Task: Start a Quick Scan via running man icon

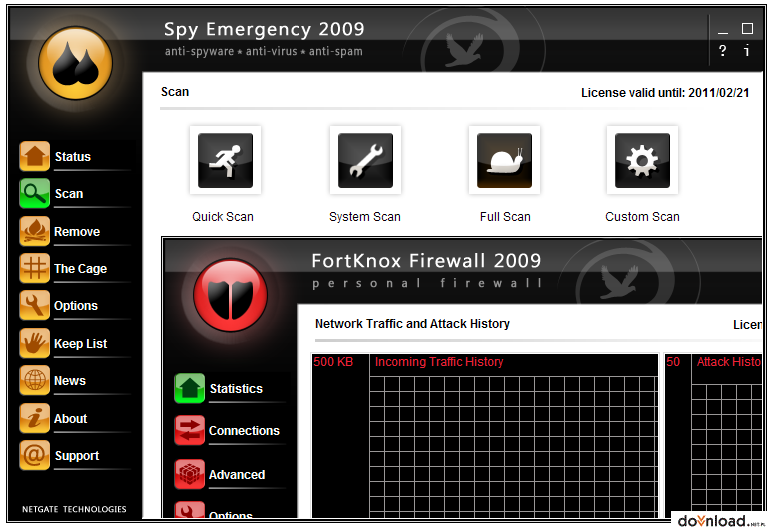Action: [225, 160]
